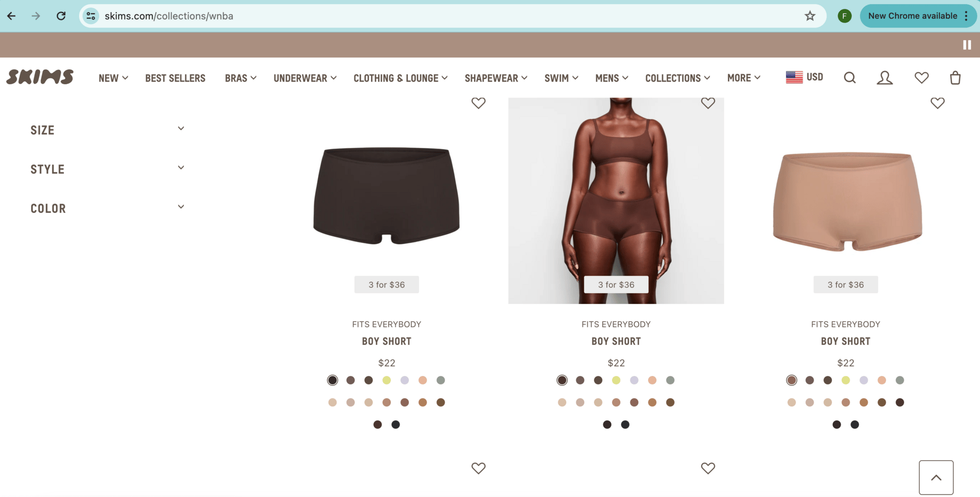Image resolution: width=980 pixels, height=497 pixels.
Task: Open the first product's BOY SHORT title
Action: click(386, 341)
